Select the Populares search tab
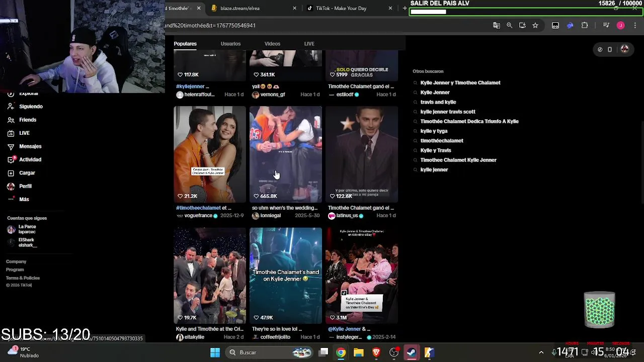The height and width of the screenshot is (362, 644). pyautogui.click(x=185, y=44)
